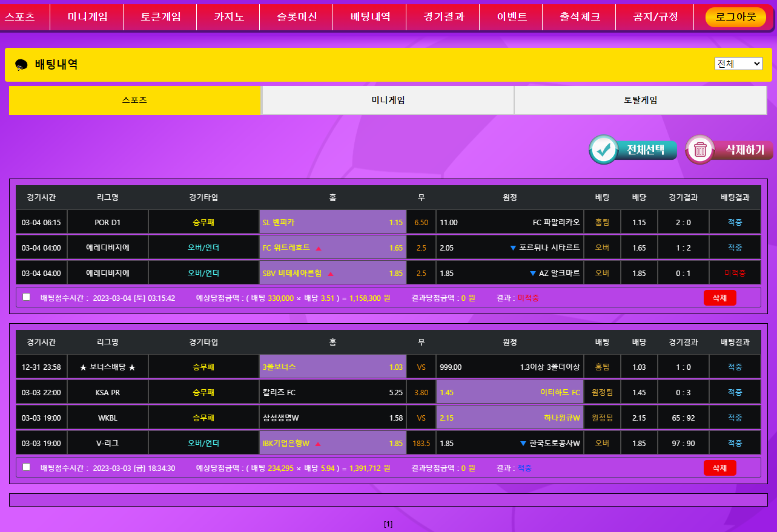Check the box for the 18:34:30 bet slip

pos(26,467)
